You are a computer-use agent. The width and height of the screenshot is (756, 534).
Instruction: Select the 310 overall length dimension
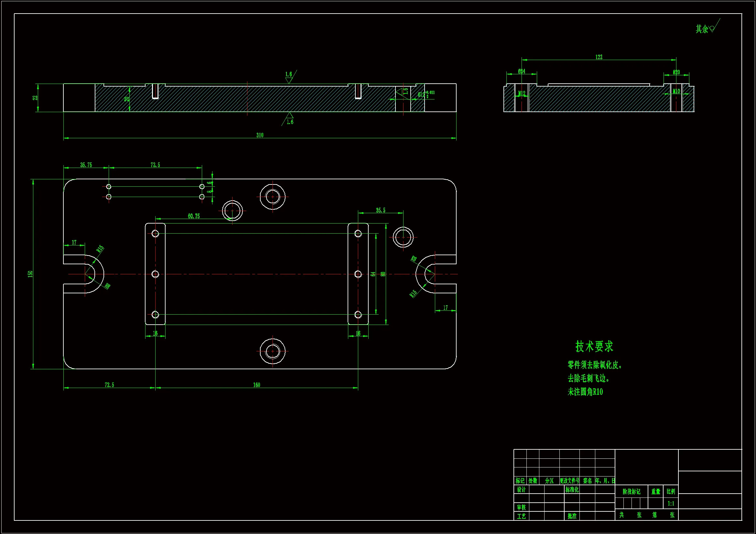[260, 135]
